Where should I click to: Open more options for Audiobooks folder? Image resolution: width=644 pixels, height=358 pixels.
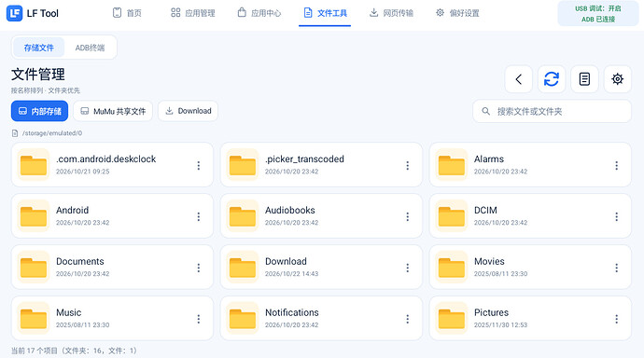pyautogui.click(x=408, y=216)
